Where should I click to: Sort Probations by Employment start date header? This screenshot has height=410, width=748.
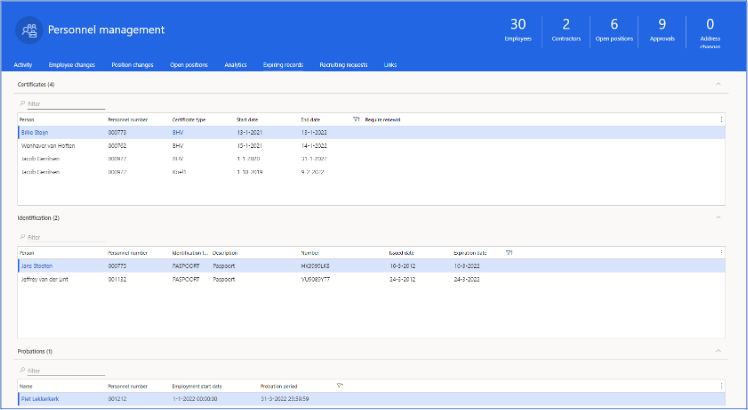(x=197, y=386)
